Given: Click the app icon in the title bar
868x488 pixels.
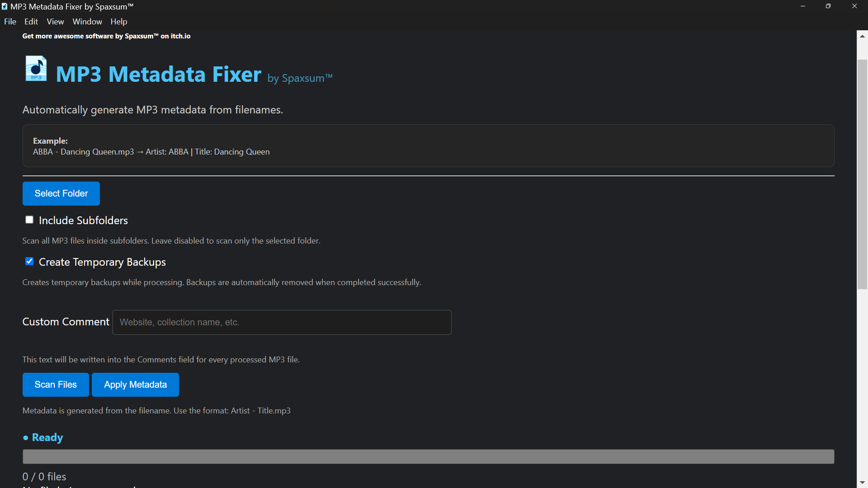Looking at the screenshot, I should click(5, 7).
